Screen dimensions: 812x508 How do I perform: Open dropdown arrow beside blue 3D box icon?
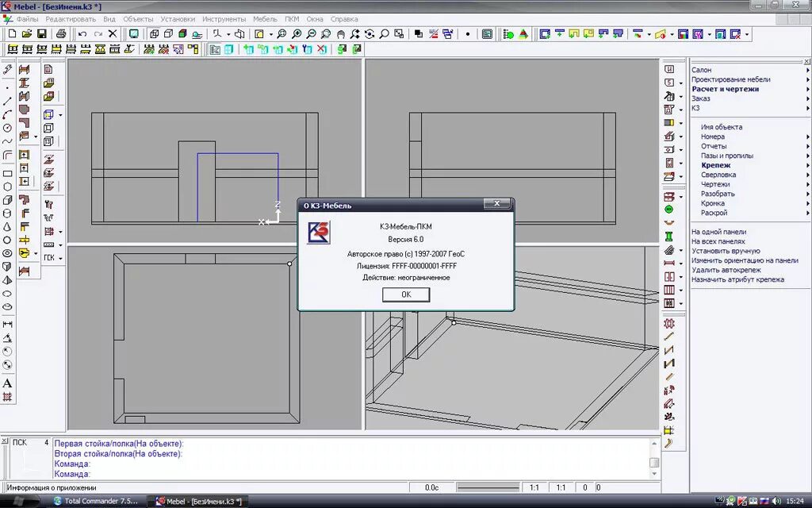coord(60,115)
